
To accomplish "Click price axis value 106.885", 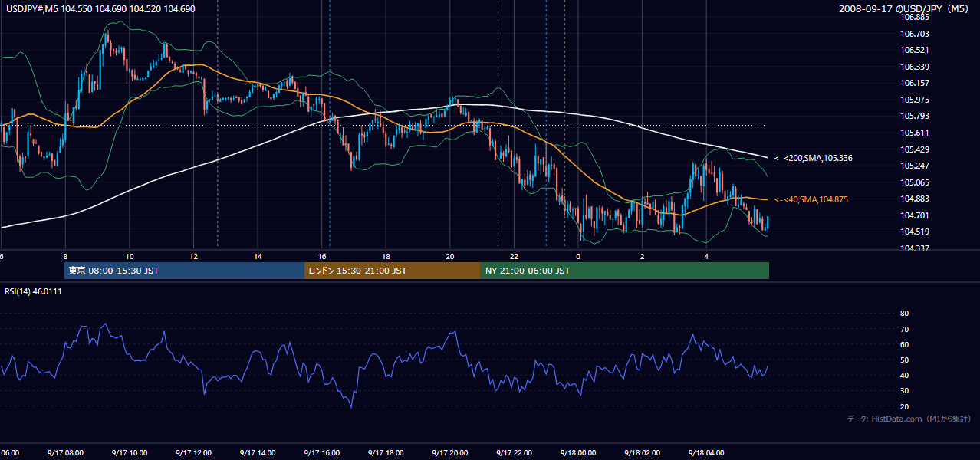I will (x=916, y=17).
